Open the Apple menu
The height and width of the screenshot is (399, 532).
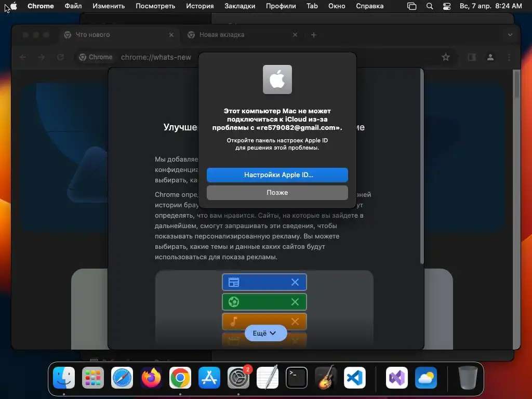tap(14, 6)
